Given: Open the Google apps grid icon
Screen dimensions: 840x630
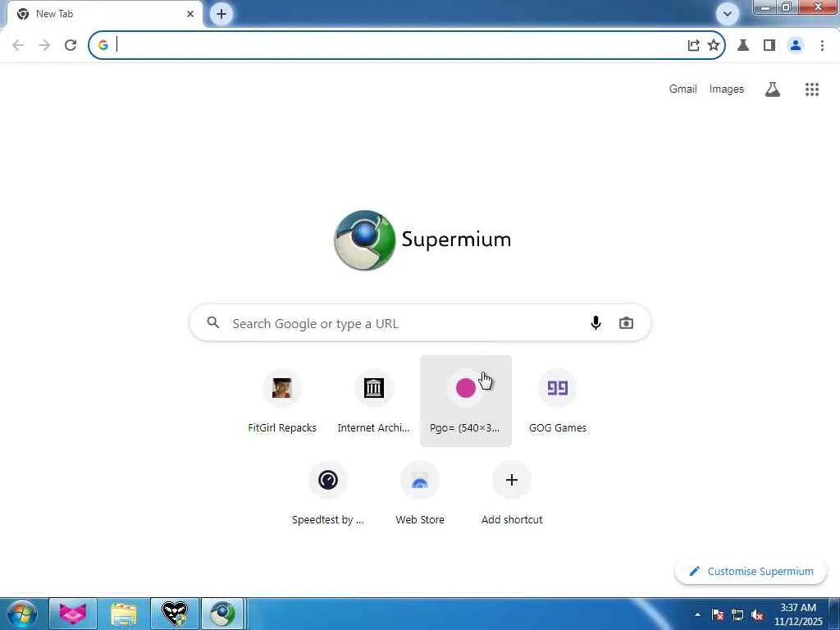Looking at the screenshot, I should [812, 89].
